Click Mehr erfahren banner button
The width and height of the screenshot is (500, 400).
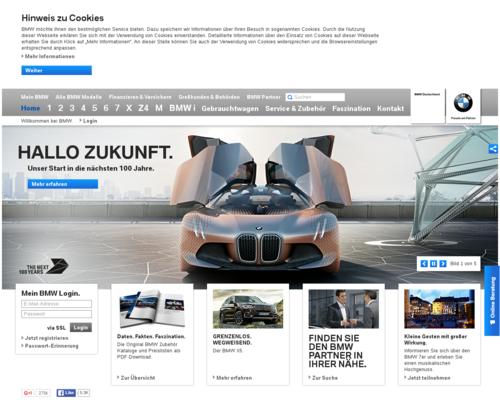coord(63,184)
